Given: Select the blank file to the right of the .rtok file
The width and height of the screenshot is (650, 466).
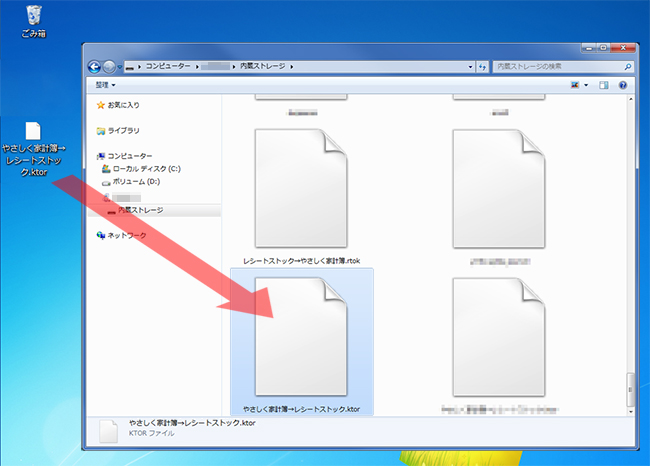Looking at the screenshot, I should click(x=499, y=188).
